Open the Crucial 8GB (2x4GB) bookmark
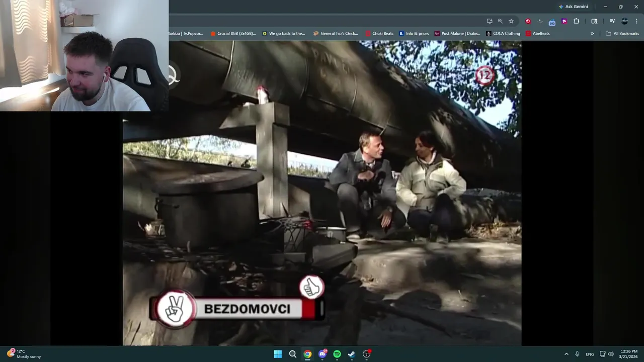The width and height of the screenshot is (644, 362). (x=233, y=34)
